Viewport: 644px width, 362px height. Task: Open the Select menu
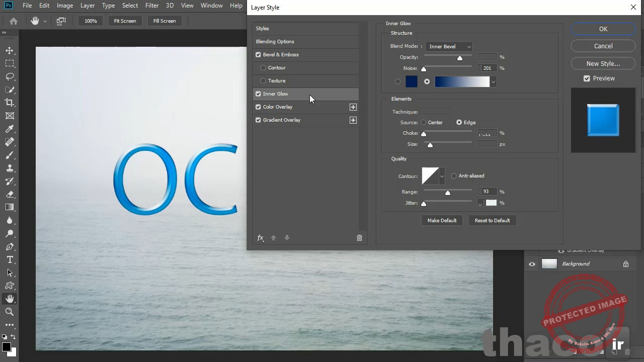point(130,6)
